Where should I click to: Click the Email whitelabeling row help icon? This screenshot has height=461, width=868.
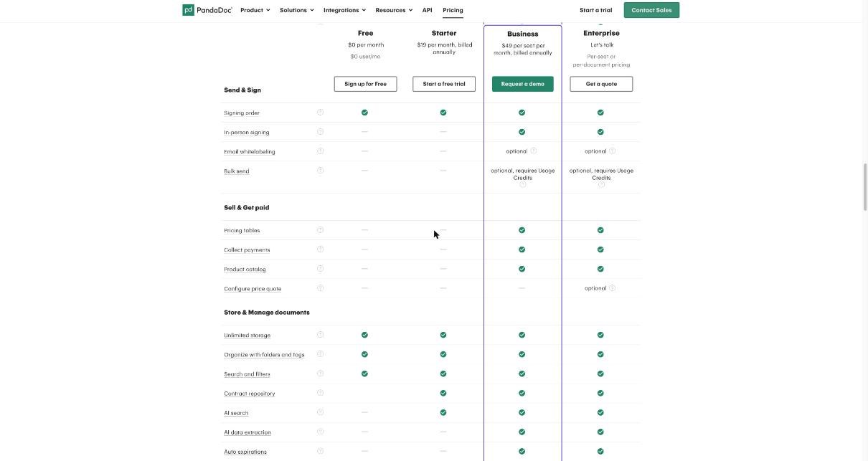point(320,151)
